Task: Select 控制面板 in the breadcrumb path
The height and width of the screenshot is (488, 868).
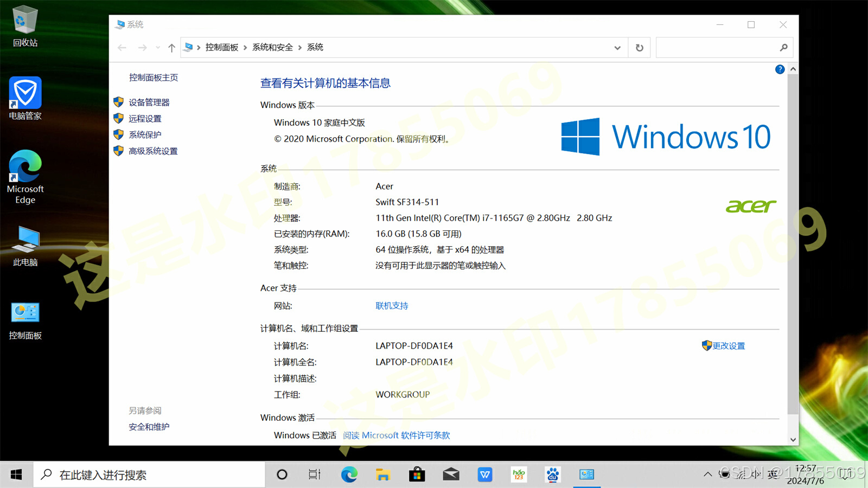Action: 222,48
